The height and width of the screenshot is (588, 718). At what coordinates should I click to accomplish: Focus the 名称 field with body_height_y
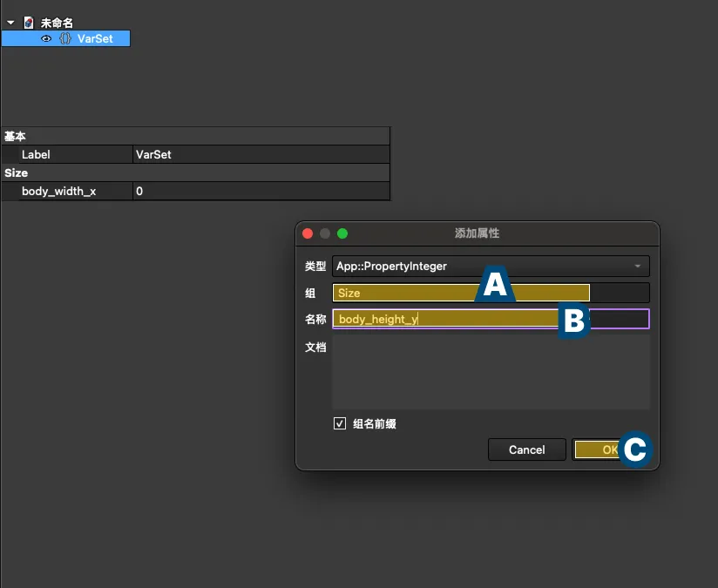[444, 319]
